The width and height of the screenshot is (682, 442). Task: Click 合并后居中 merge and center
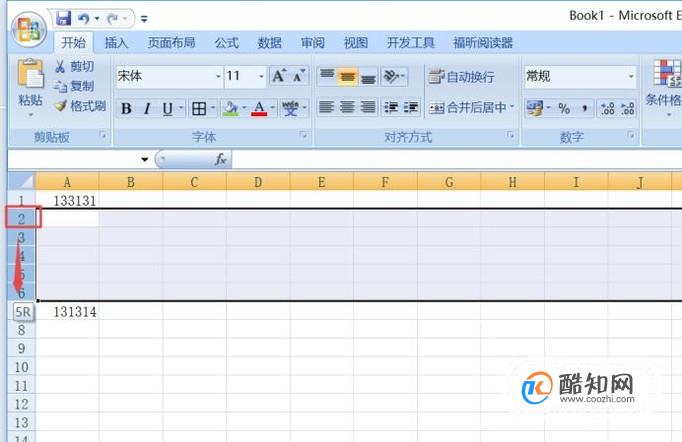(467, 107)
